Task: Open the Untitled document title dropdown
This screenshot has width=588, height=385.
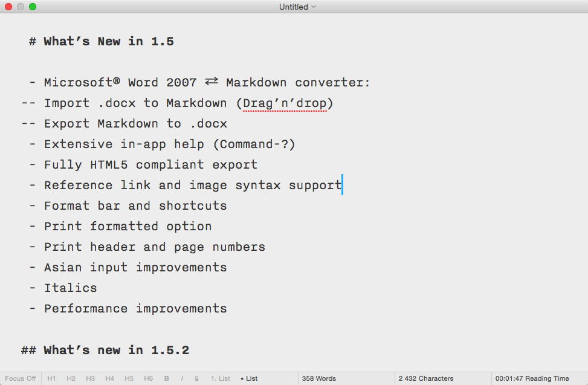Action: [297, 7]
